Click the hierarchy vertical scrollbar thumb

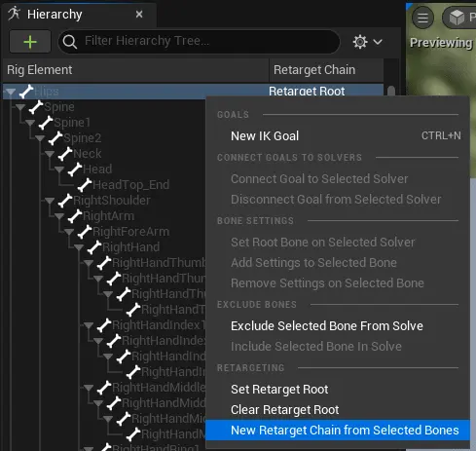[x=391, y=91]
